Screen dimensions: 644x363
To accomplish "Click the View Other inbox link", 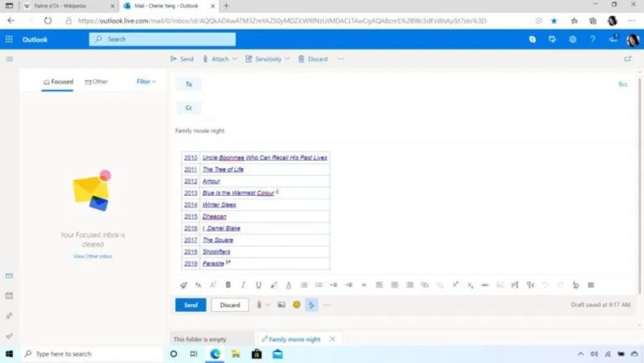I will [x=93, y=257].
